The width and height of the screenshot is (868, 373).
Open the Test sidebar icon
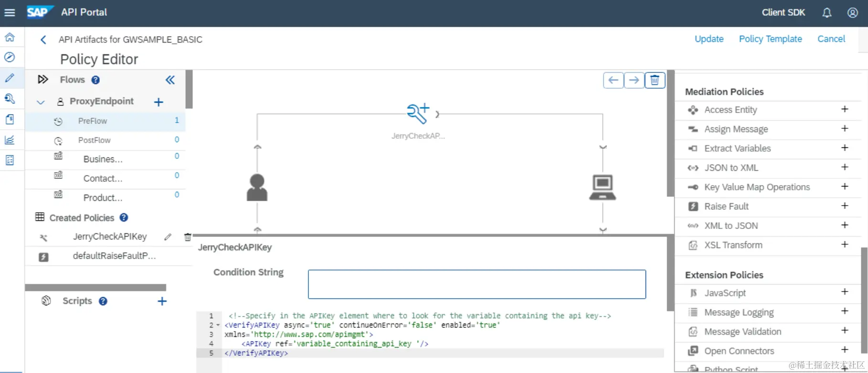(10, 98)
